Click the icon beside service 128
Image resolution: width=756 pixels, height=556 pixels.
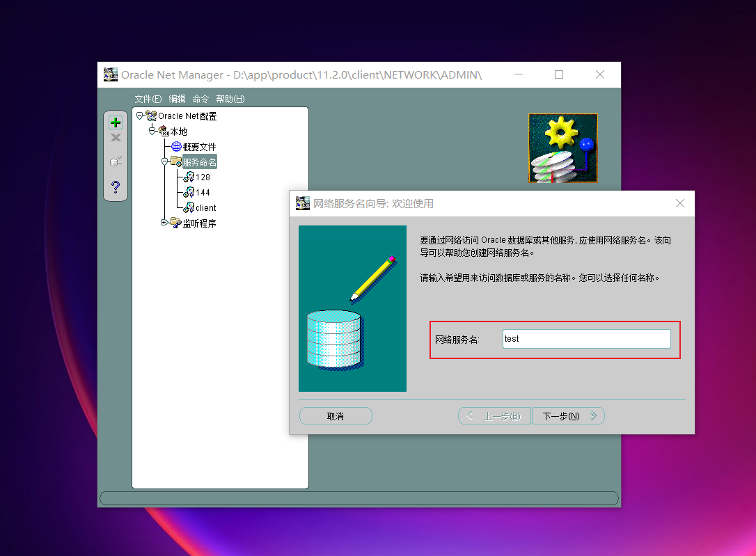coord(189,177)
